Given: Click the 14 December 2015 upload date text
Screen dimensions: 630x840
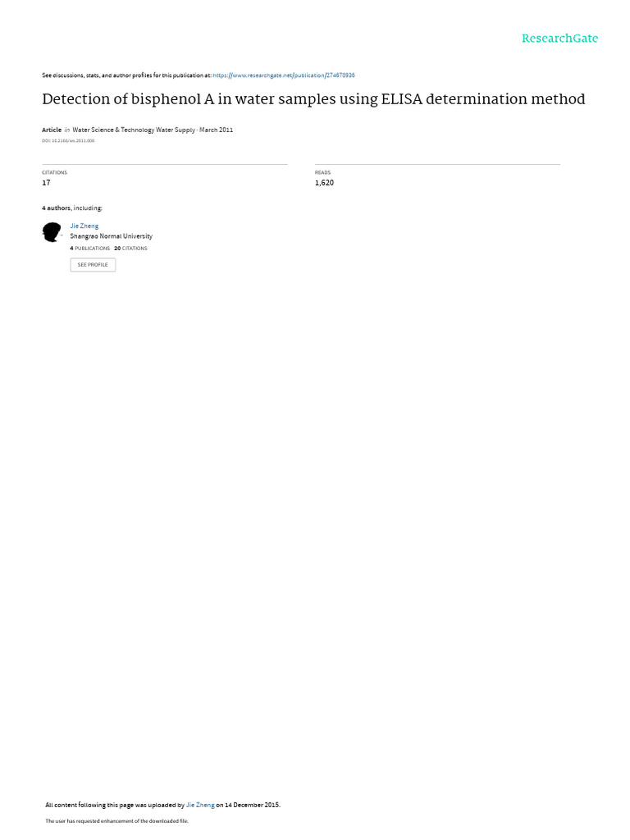Looking at the screenshot, I should click(x=253, y=805).
